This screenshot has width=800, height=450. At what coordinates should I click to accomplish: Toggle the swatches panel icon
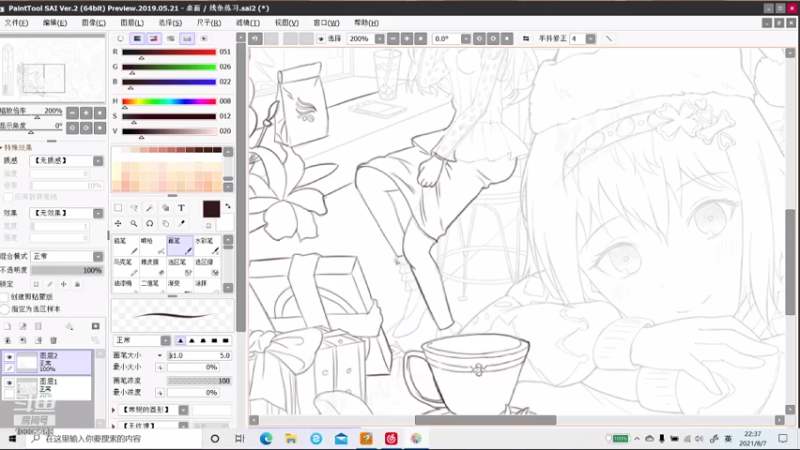coord(187,38)
